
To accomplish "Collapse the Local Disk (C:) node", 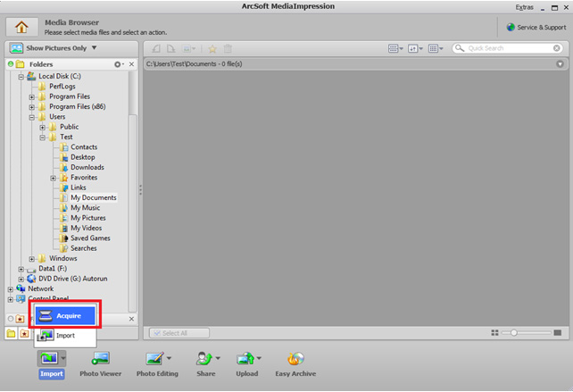I will (x=21, y=77).
